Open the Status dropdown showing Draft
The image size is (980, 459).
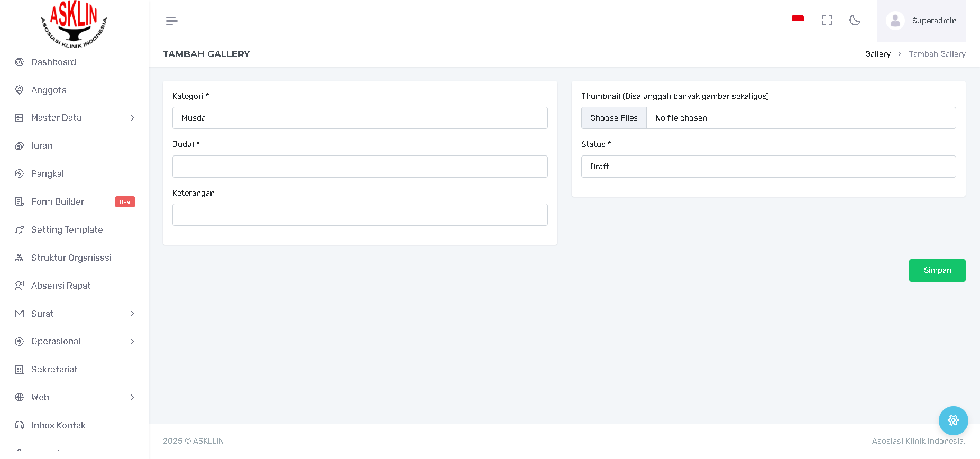coord(768,167)
